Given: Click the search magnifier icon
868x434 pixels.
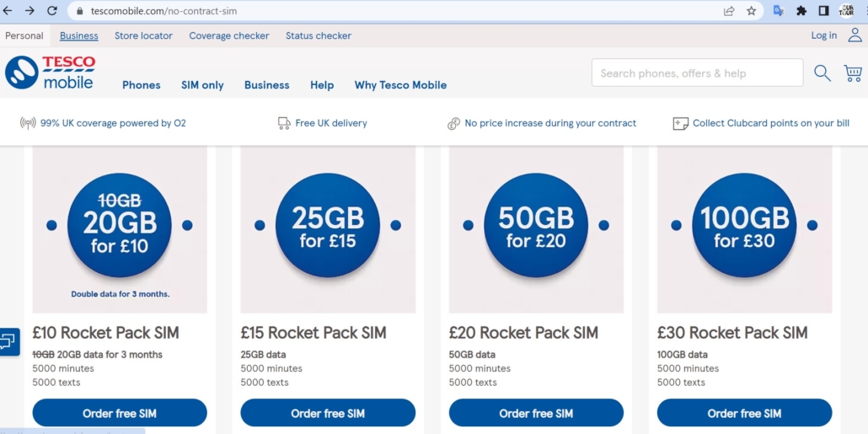Looking at the screenshot, I should pos(822,73).
